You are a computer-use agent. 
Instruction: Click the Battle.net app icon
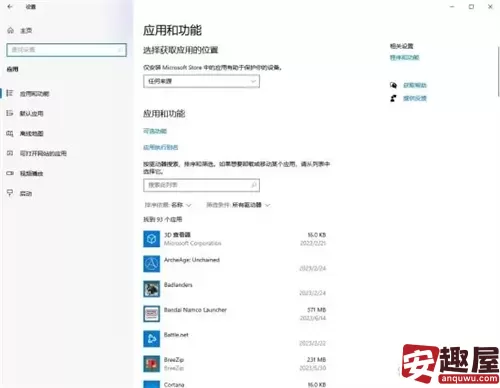tap(152, 339)
